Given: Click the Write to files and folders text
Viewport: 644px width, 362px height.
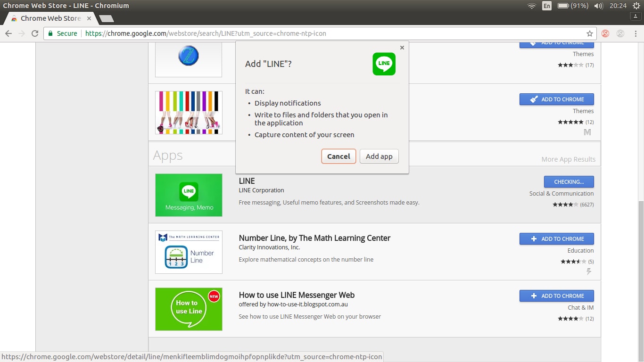Looking at the screenshot, I should click(x=321, y=119).
